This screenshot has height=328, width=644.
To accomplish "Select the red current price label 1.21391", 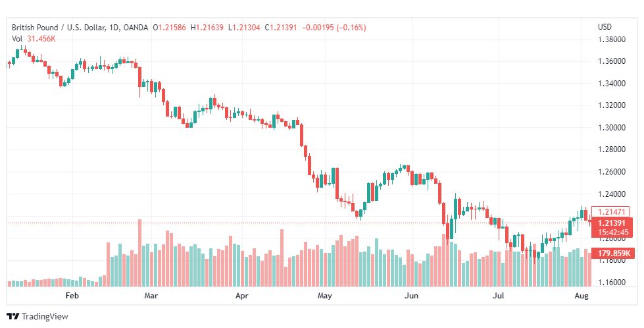I will (x=612, y=223).
